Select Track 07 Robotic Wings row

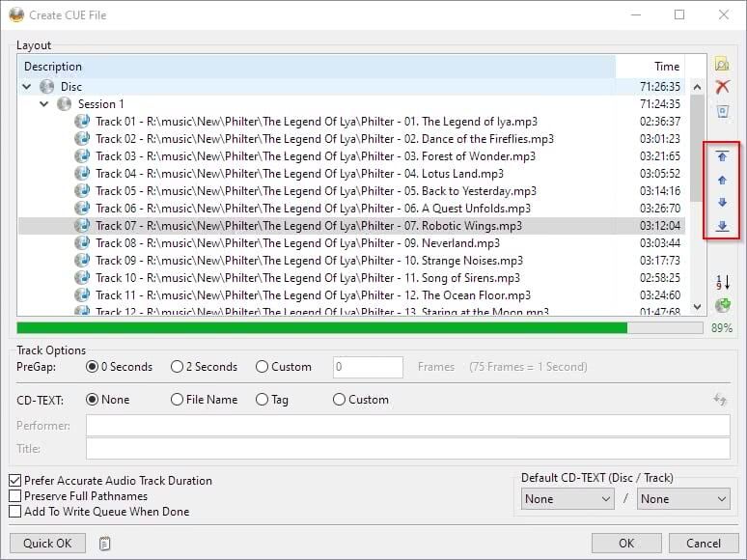pos(351,226)
